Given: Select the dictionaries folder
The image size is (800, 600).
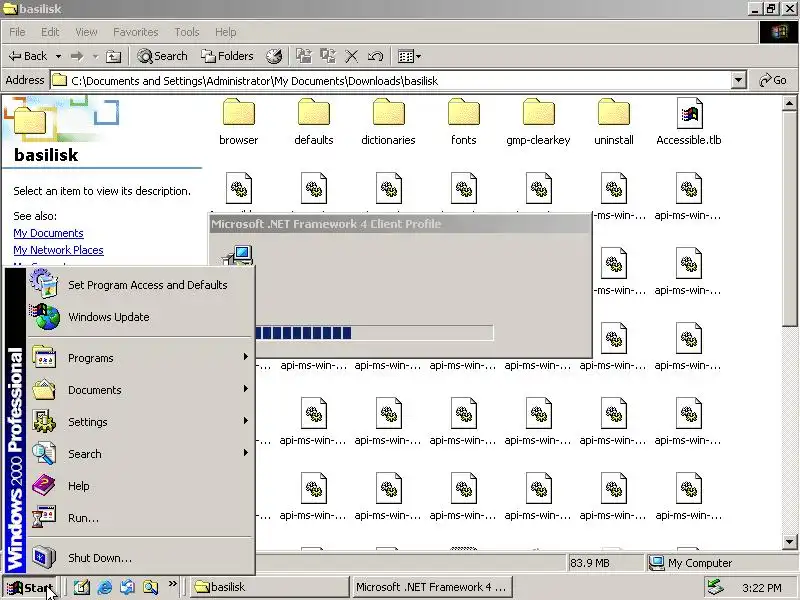Looking at the screenshot, I should point(388,121).
